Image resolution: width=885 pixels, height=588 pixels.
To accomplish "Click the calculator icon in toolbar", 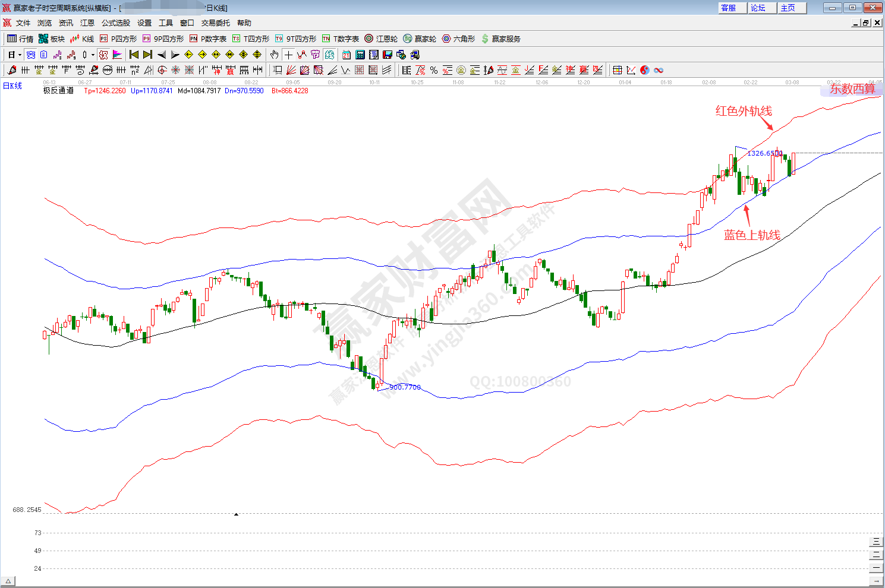I will click(360, 55).
